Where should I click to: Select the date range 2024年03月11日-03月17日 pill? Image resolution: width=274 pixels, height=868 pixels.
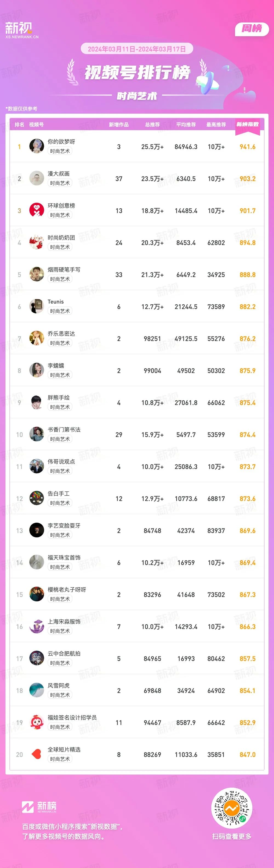(137, 49)
